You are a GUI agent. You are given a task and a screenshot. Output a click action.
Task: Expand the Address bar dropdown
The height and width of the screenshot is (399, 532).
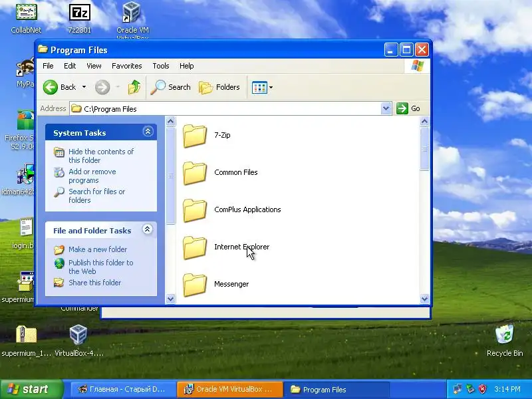[x=386, y=108]
